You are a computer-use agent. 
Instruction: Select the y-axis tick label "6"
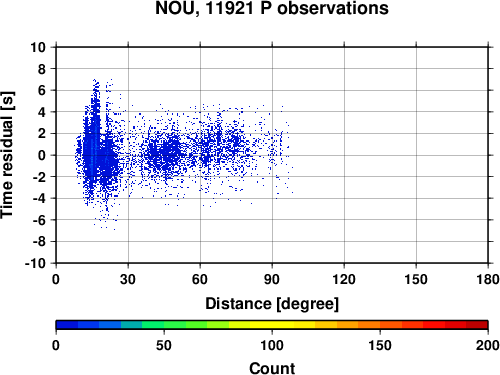click(x=42, y=90)
